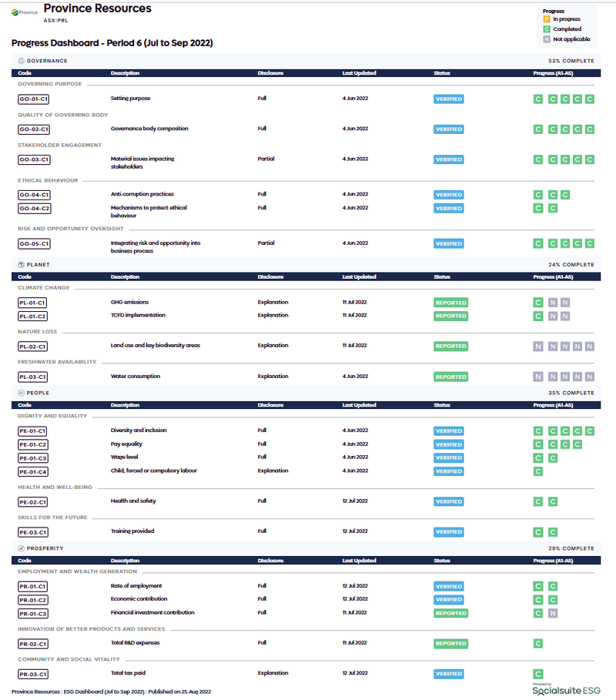Click the 35% COMPLETE label for People
This screenshot has height=700, width=616.
[x=571, y=393]
